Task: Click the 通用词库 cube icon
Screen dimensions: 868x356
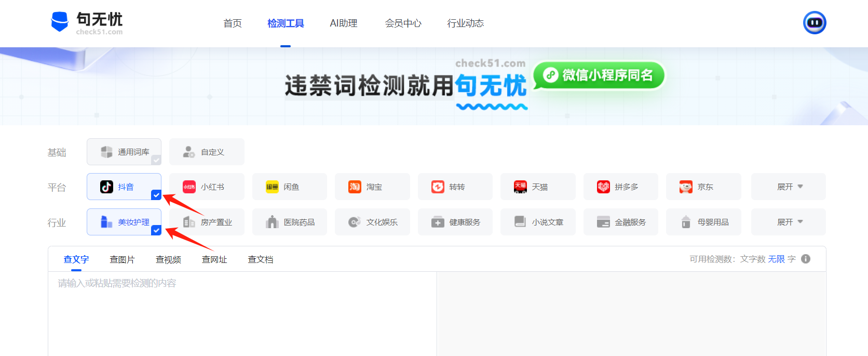Action: [106, 152]
